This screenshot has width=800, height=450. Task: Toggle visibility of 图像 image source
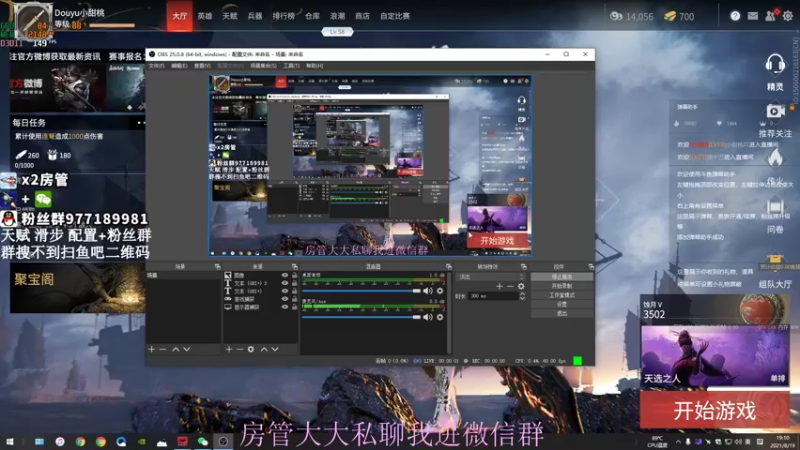[285, 275]
